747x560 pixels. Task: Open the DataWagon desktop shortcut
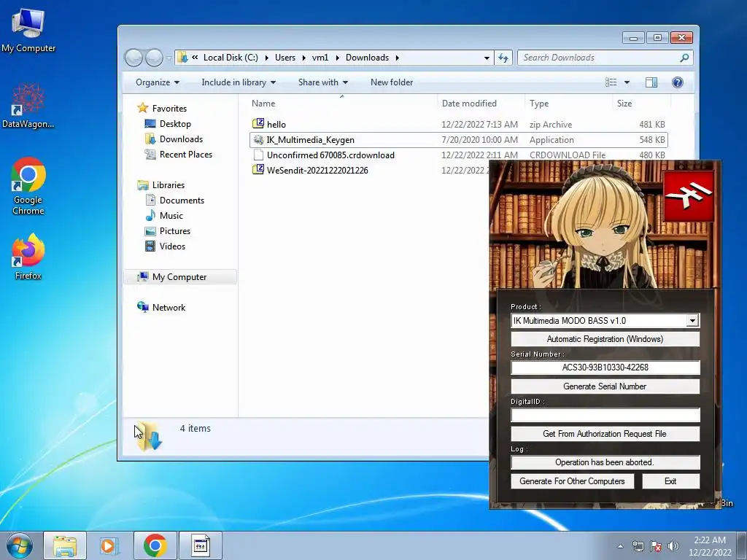(x=28, y=106)
